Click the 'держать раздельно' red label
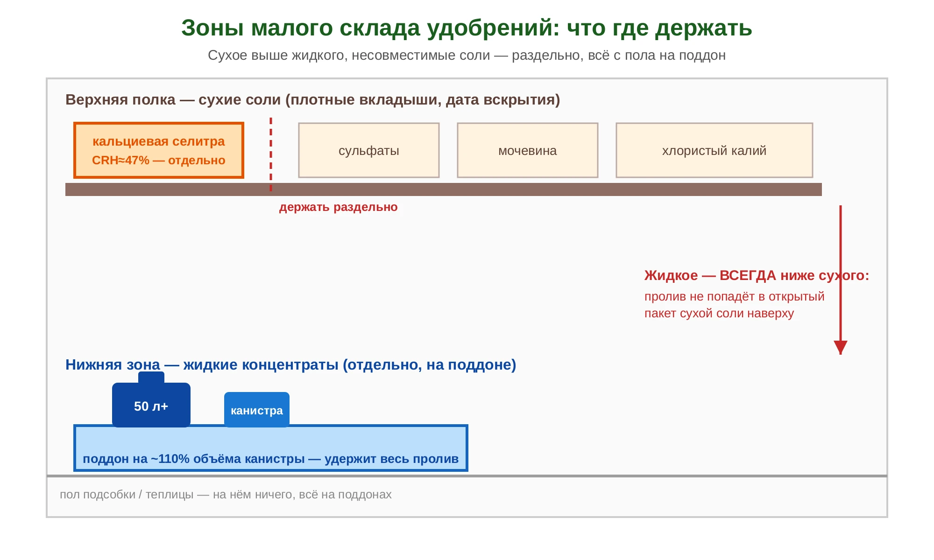This screenshot has height=560, width=934. tap(338, 207)
